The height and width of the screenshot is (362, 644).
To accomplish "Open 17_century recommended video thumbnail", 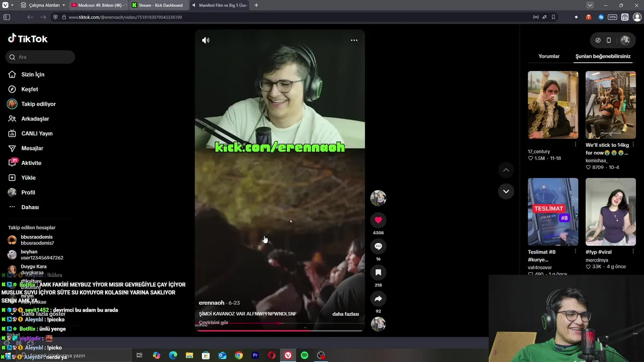I will [553, 105].
